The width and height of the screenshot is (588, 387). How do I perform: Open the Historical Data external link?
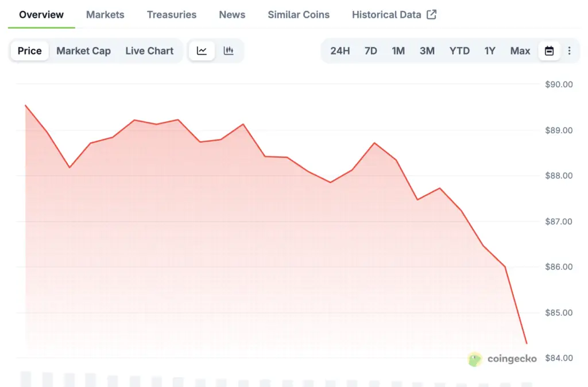point(394,14)
